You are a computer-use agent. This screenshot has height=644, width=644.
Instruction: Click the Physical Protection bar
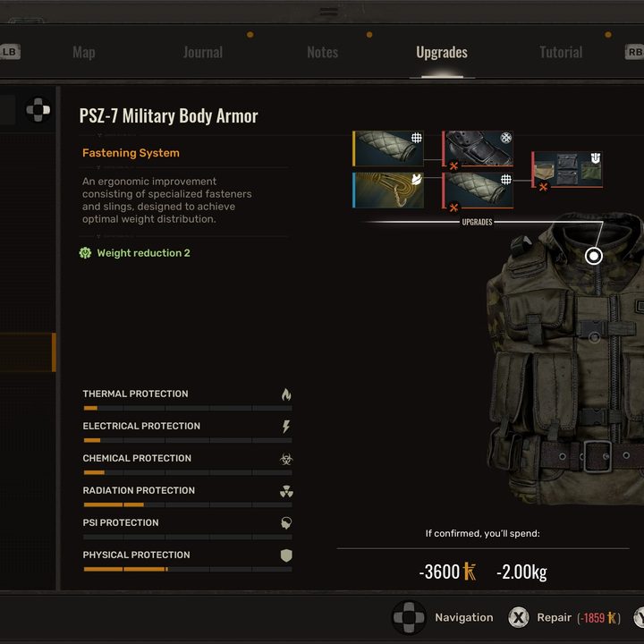[188, 569]
